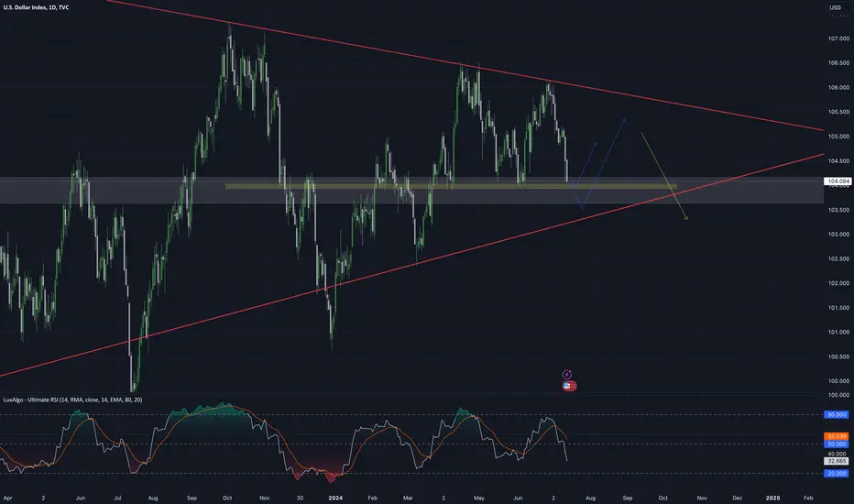Click the 101.500 price scale label
Image resolution: width=854 pixels, height=504 pixels.
(x=838, y=308)
